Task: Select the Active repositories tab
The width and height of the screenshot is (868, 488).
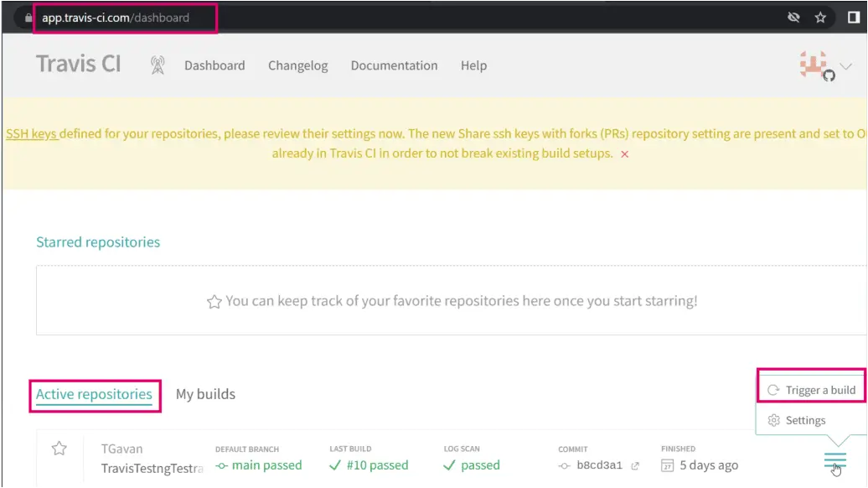Action: pyautogui.click(x=94, y=394)
